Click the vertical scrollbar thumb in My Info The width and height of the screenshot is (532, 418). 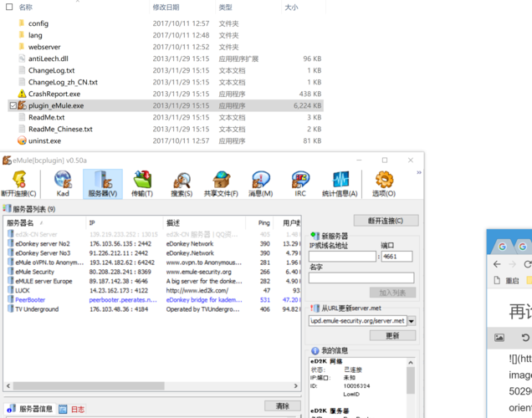point(411,380)
